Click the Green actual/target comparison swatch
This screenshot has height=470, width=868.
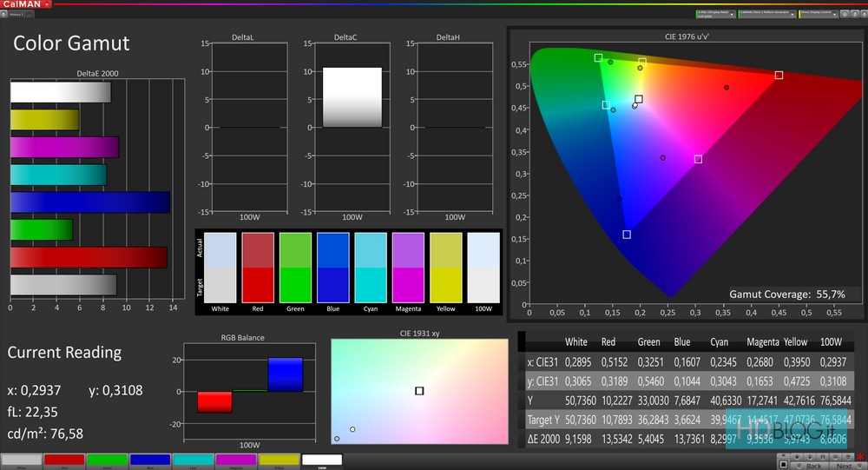click(x=295, y=268)
